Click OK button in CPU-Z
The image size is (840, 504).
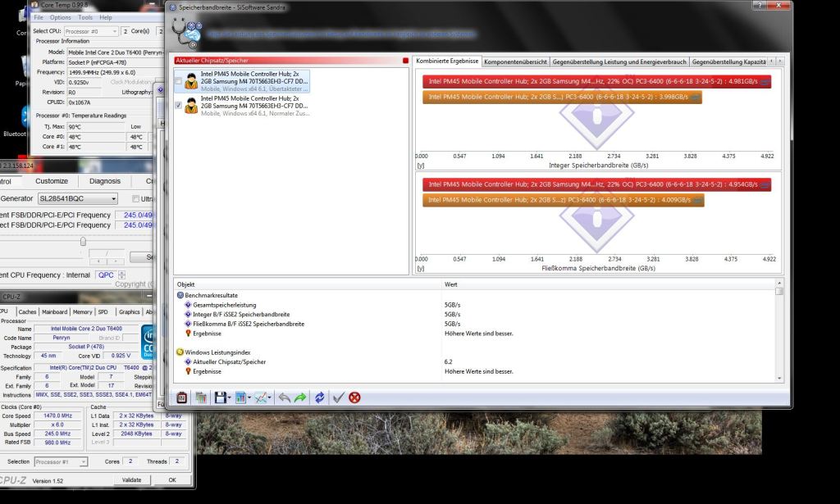coord(172,480)
